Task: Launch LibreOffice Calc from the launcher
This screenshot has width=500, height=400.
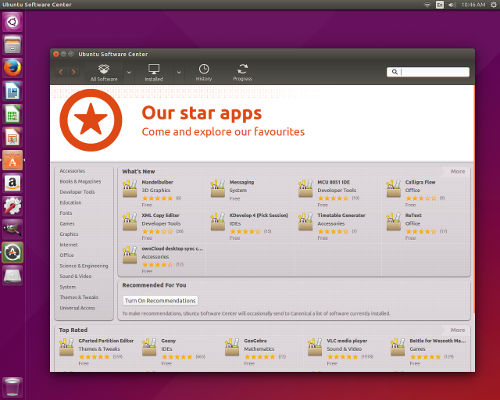Action: (x=13, y=114)
